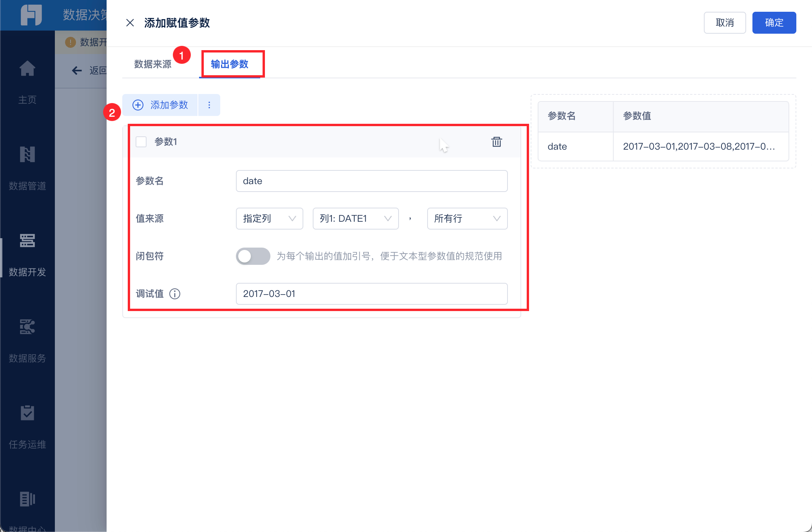Click the 参数名 input field containing date
812x532 pixels.
(x=372, y=181)
